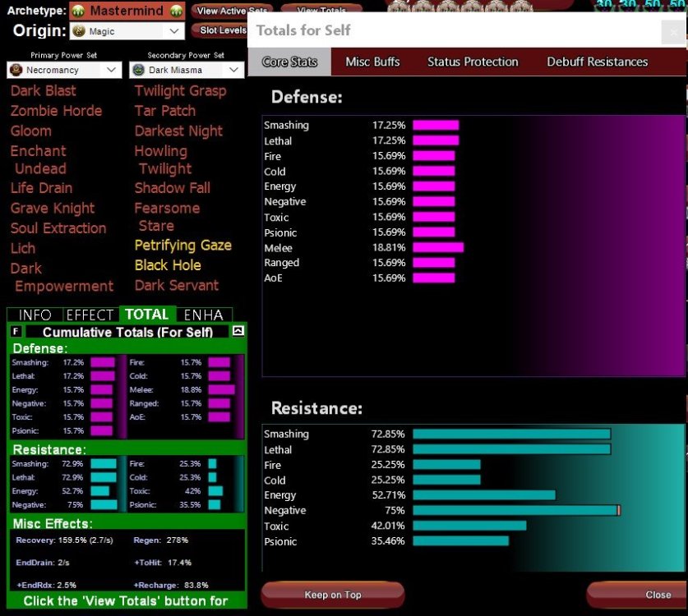Click the Necromancy power set icon
This screenshot has width=688, height=616.
(16, 71)
